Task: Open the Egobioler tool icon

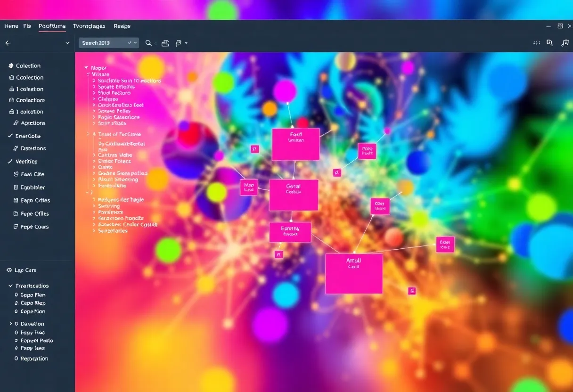Action: pos(16,187)
